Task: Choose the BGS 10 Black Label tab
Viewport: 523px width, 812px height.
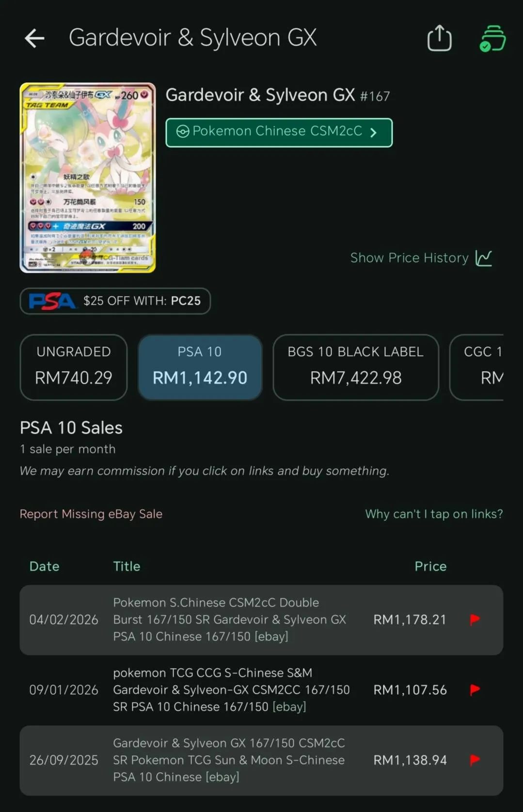Action: click(356, 367)
